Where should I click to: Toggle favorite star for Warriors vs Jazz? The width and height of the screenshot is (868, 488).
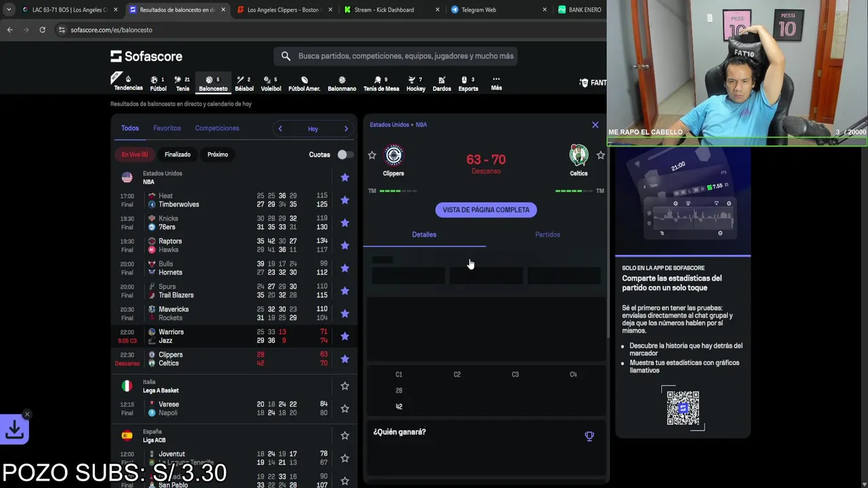click(x=344, y=336)
